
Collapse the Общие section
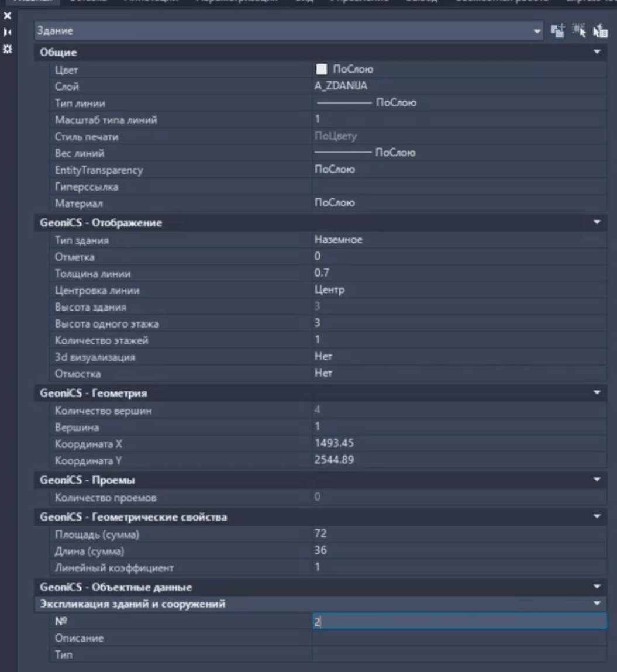pyautogui.click(x=597, y=53)
